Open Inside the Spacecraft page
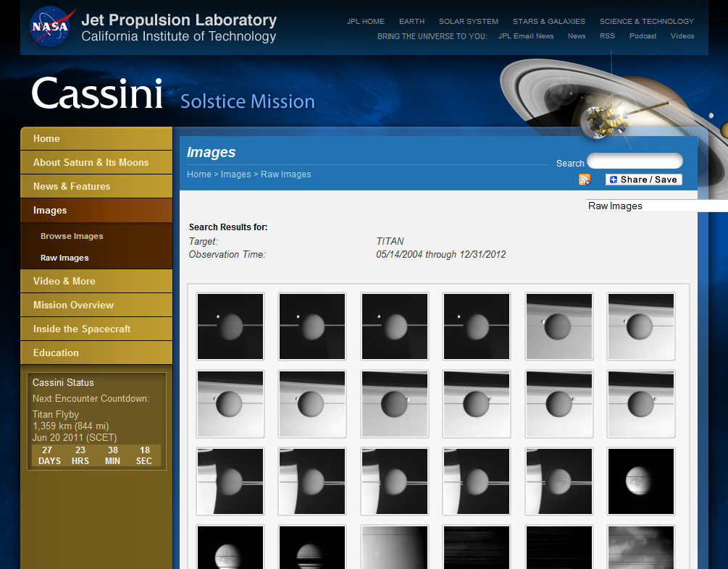This screenshot has height=569, width=728. [82, 329]
